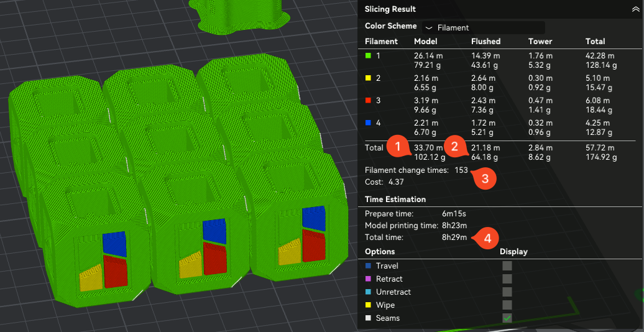
Task: Click badge 3 beside filament change times
Action: (x=485, y=178)
